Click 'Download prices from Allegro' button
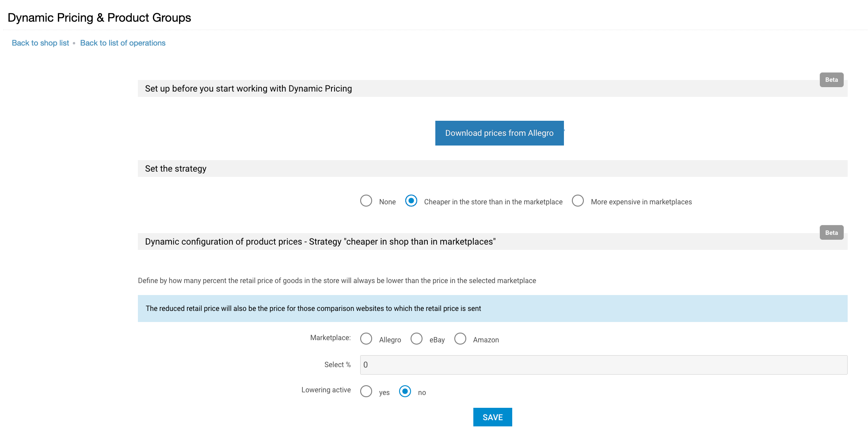The width and height of the screenshot is (868, 437). pos(499,133)
